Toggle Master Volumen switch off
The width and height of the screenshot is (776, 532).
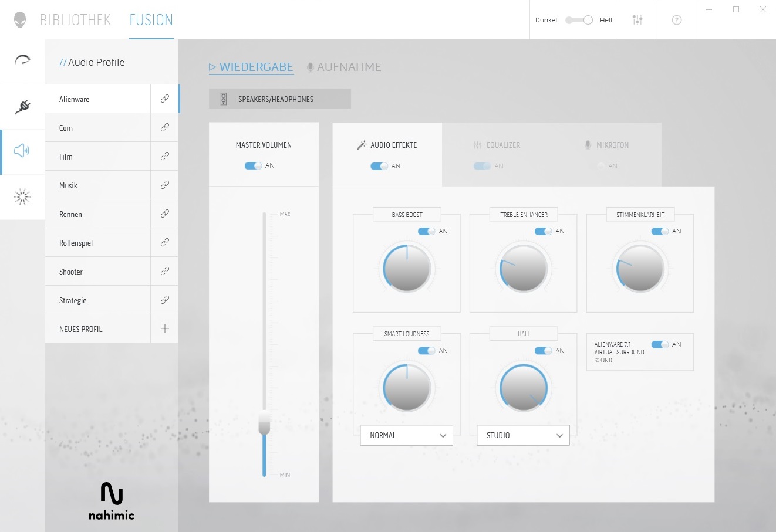click(x=254, y=165)
